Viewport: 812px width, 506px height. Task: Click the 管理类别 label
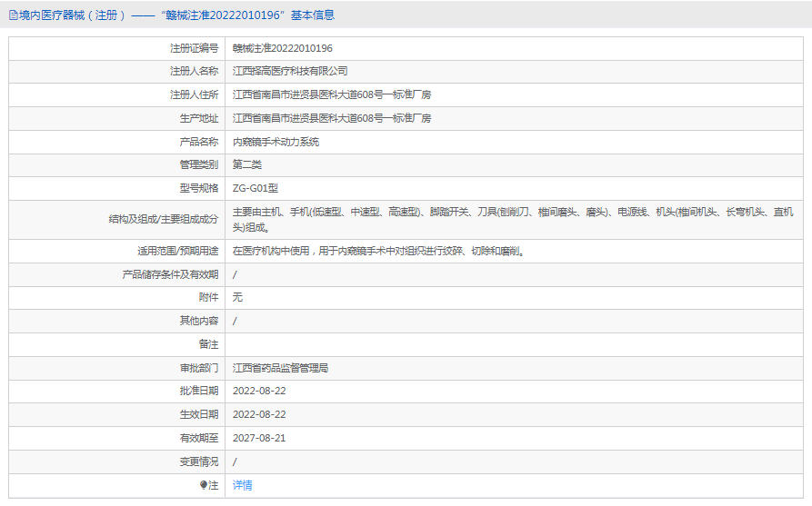coord(199,164)
